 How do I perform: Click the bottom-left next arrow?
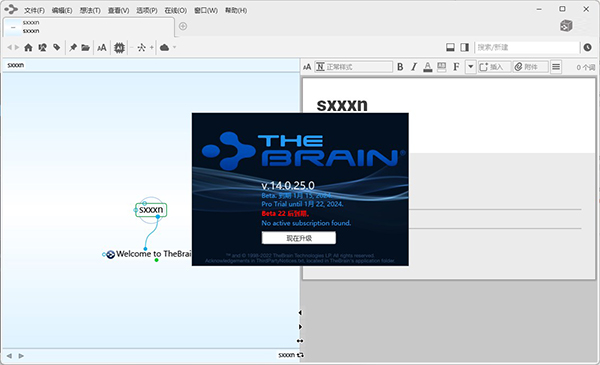pyautogui.click(x=21, y=356)
